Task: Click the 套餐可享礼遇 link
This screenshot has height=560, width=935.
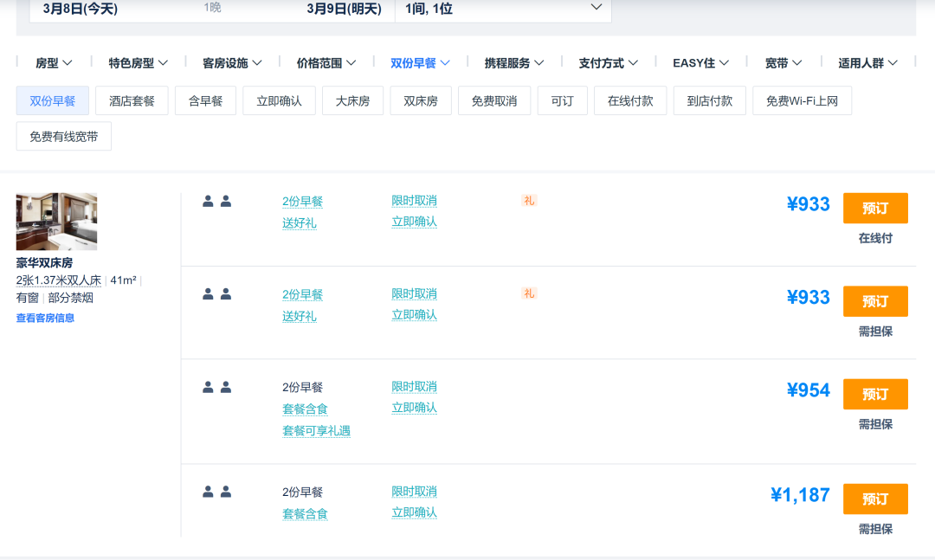Action: pyautogui.click(x=316, y=431)
